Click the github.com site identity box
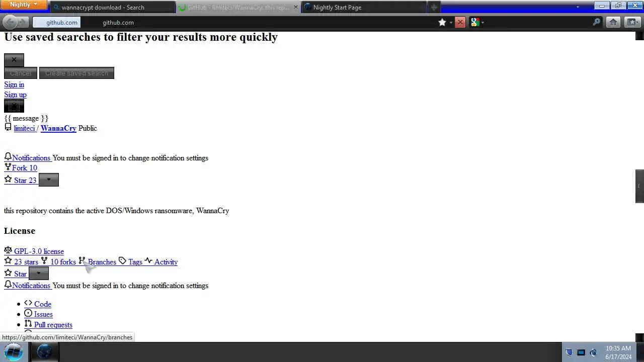This screenshot has height=362, width=644. point(56,23)
